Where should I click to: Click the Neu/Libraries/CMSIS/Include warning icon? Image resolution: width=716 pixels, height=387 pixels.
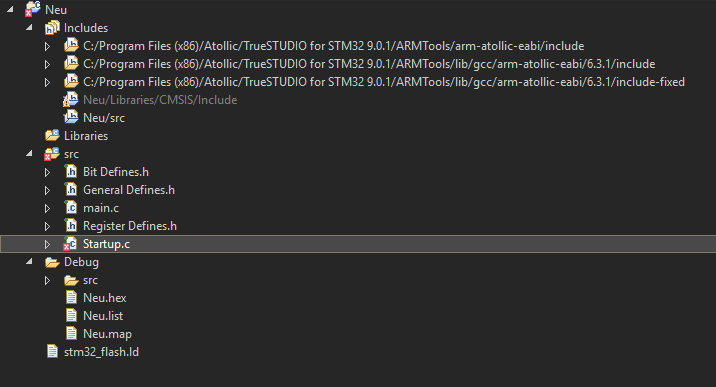pyautogui.click(x=70, y=99)
